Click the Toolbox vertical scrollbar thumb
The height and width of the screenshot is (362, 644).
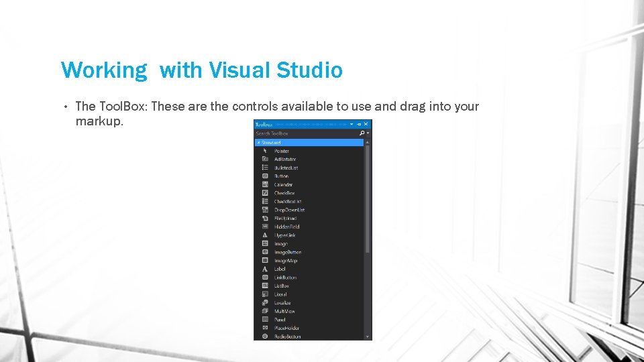point(367,199)
